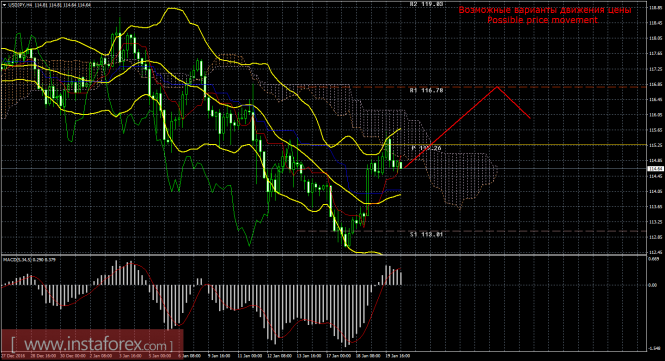
Task: Expand the USDJPY,H4 chart dropdown triangle
Action: coord(4,5)
